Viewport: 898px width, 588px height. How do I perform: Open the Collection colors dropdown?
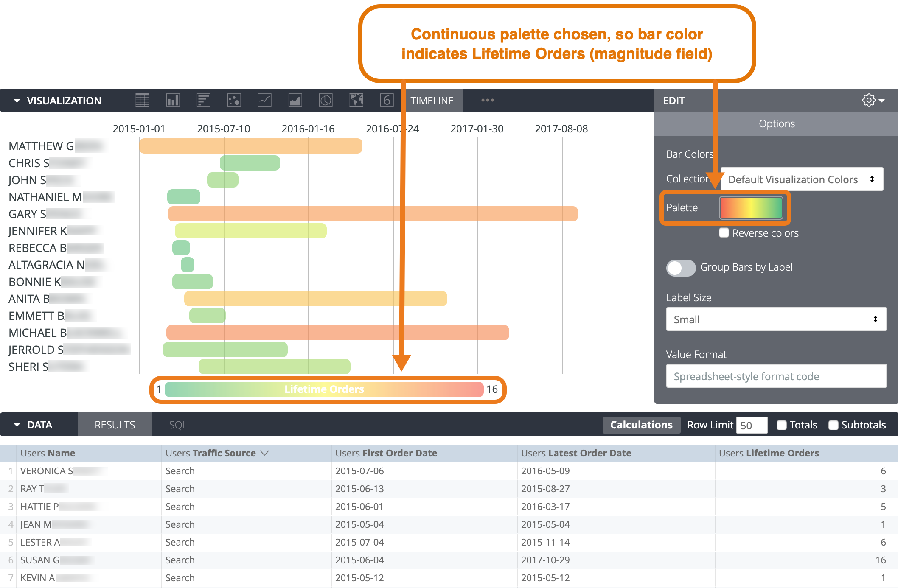(801, 179)
